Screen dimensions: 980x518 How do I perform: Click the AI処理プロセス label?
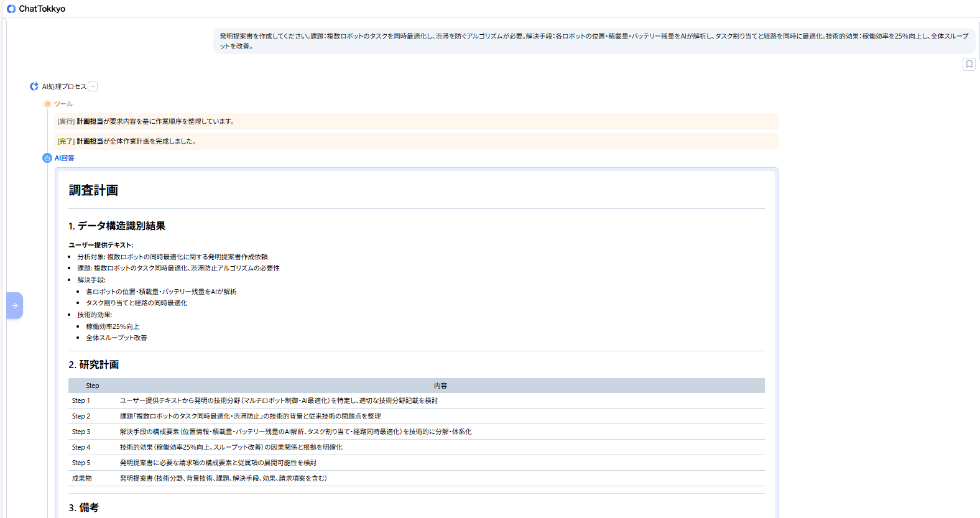[64, 86]
